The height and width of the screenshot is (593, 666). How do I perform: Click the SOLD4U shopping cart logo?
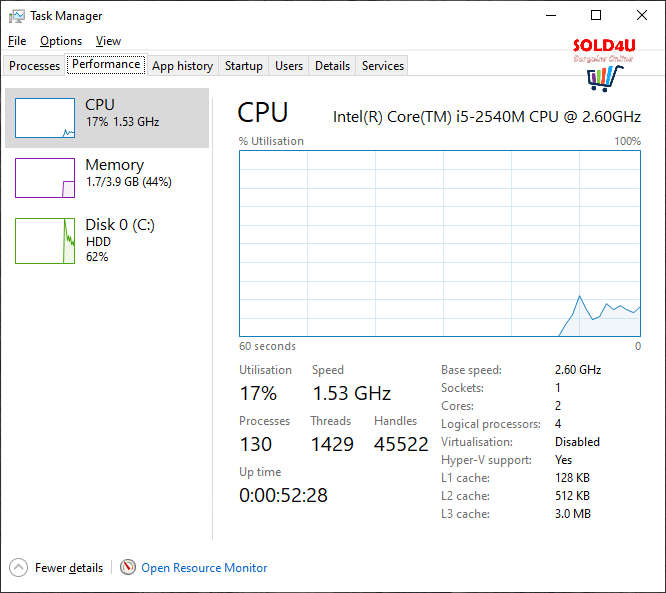point(599,75)
